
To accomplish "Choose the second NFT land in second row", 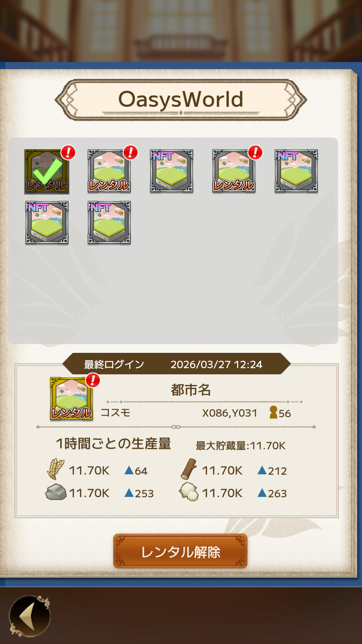I will tap(109, 222).
